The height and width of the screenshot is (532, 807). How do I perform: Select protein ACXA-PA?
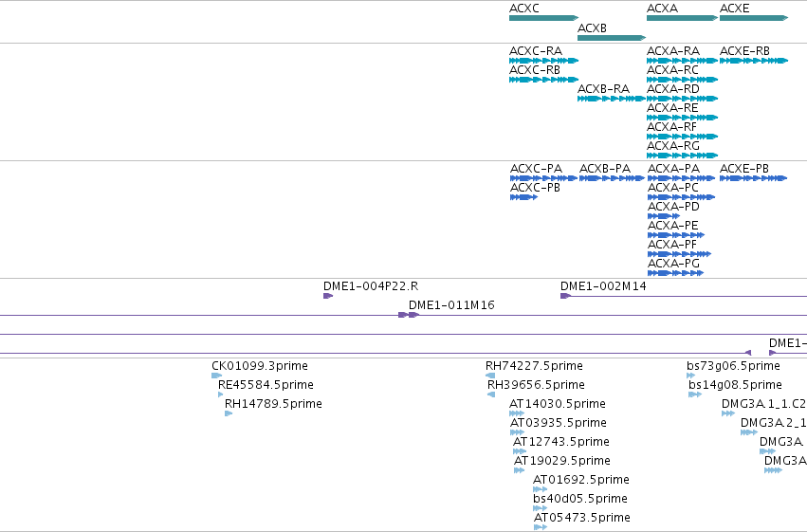(x=682, y=178)
